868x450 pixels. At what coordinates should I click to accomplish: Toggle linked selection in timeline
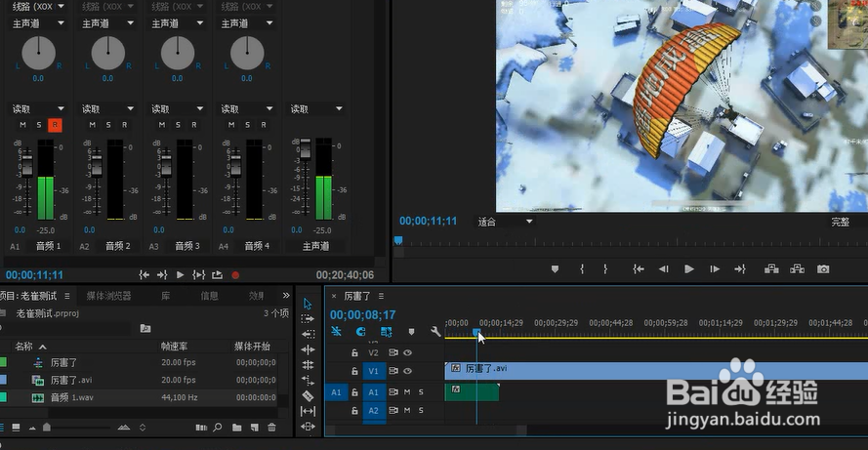(x=387, y=332)
